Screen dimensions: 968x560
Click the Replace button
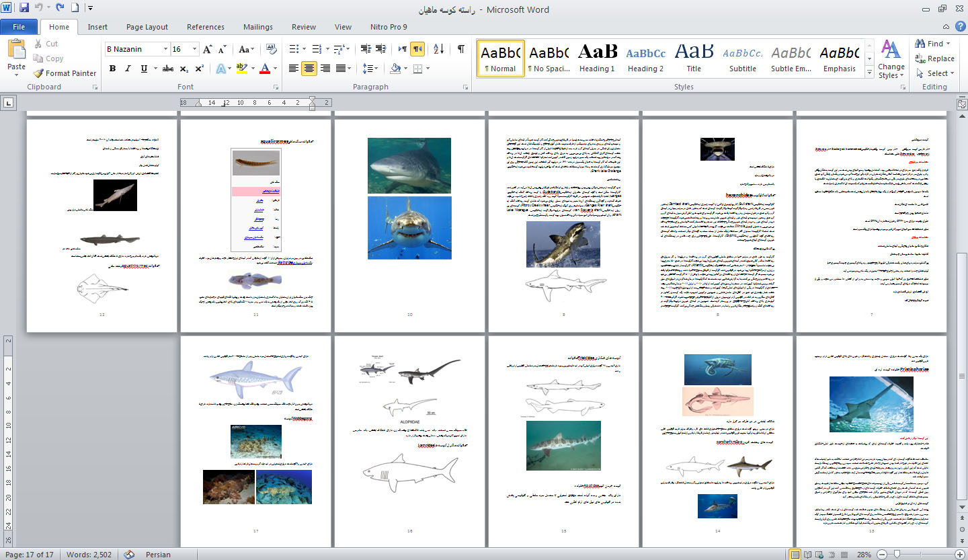934,58
